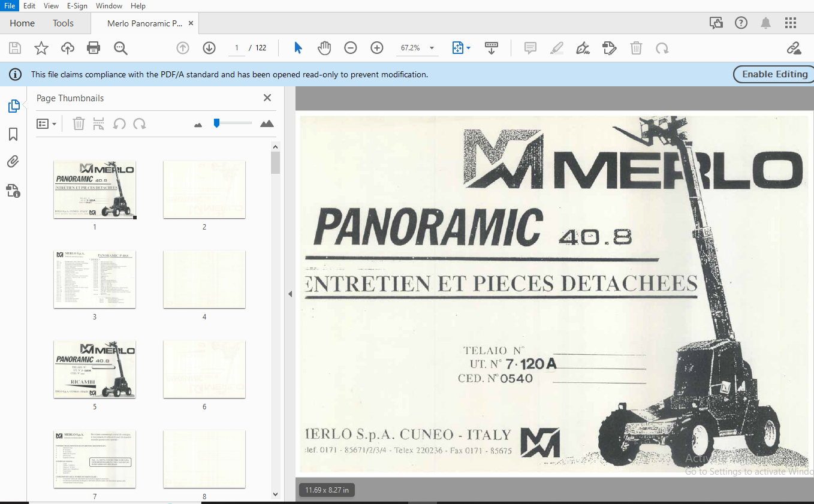The height and width of the screenshot is (504, 814).
Task: Click the Delete trash icon in toolbar
Action: coord(636,48)
